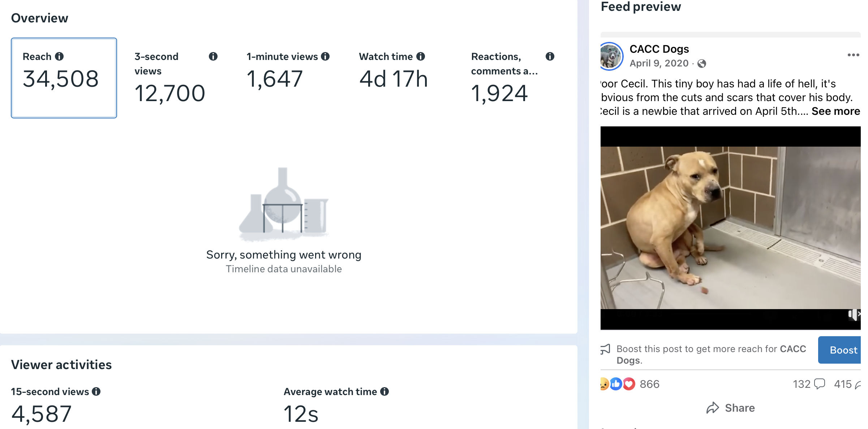Open the 3-second views info tooltip icon
Viewport: 868px width, 429px height.
click(213, 56)
